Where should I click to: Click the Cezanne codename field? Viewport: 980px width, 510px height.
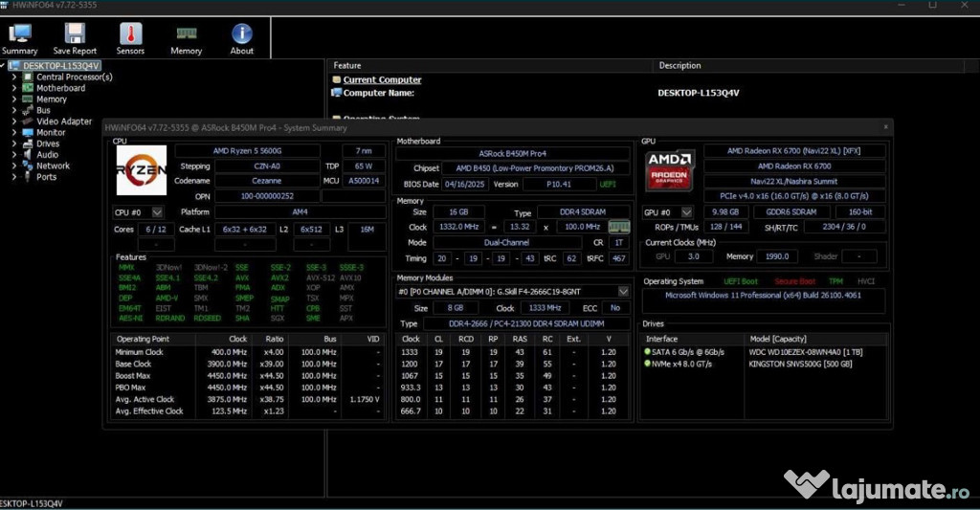pyautogui.click(x=266, y=181)
